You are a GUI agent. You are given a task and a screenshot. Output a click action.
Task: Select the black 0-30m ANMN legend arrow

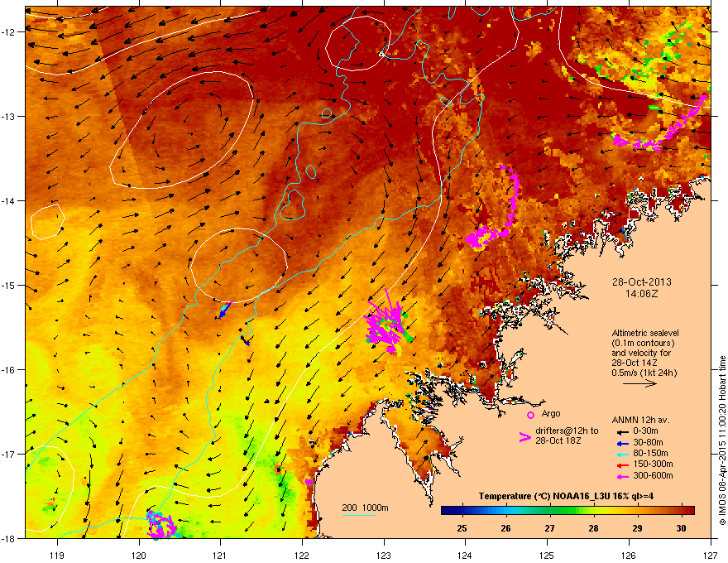(x=622, y=431)
